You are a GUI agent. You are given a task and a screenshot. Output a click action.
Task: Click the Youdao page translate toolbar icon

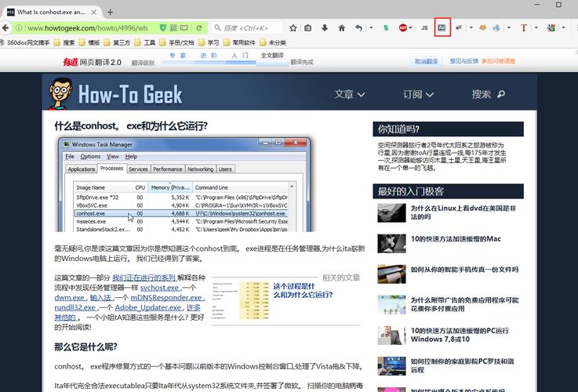coord(442,27)
